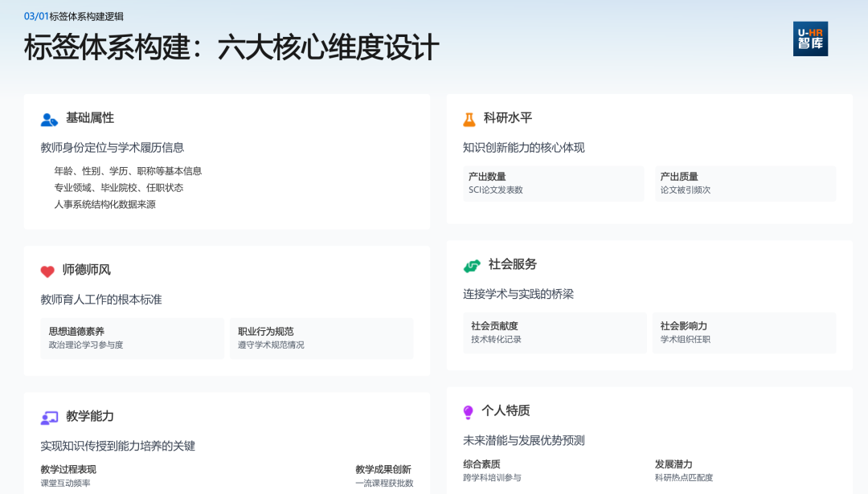
Task: Click the 师德师风 red heart icon
Action: point(47,271)
